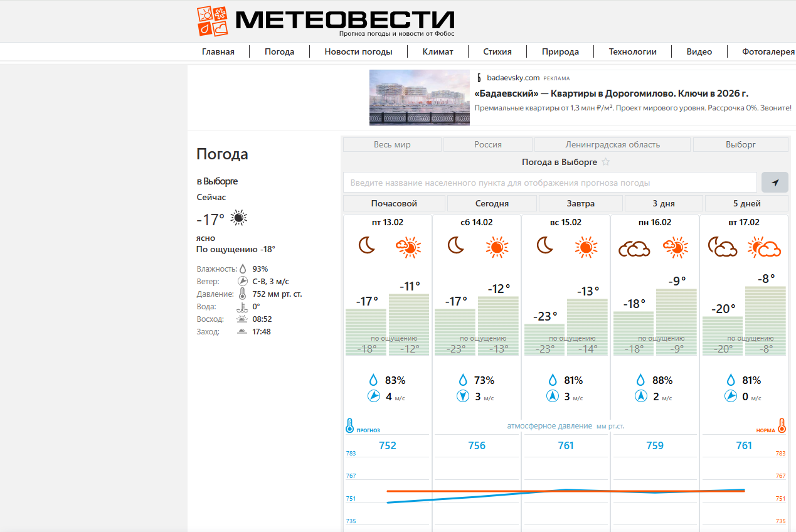This screenshot has height=532, width=796.
Task: Open the Россия country selector
Action: click(487, 144)
